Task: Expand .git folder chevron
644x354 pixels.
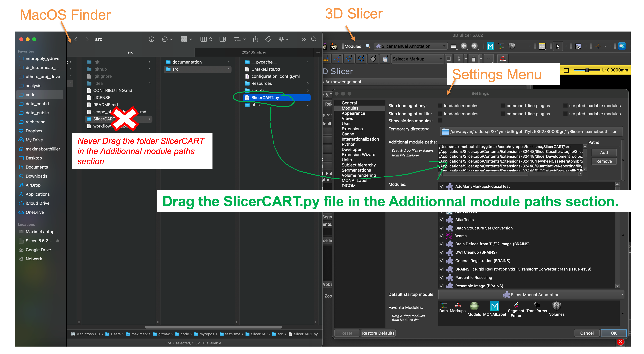Action: tap(150, 62)
